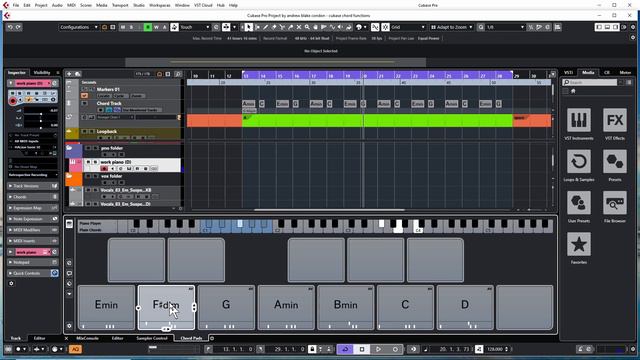Open the Transport menu

pyautogui.click(x=120, y=5)
